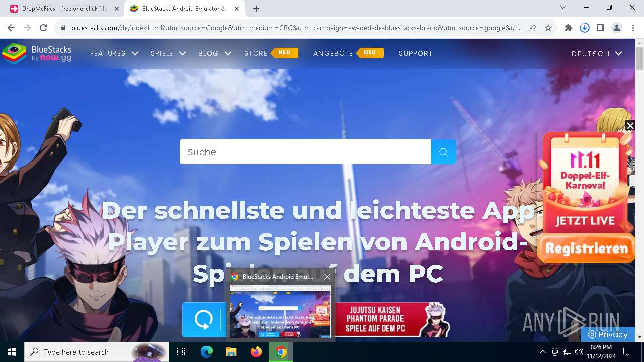Go back in browser history

coord(11,28)
